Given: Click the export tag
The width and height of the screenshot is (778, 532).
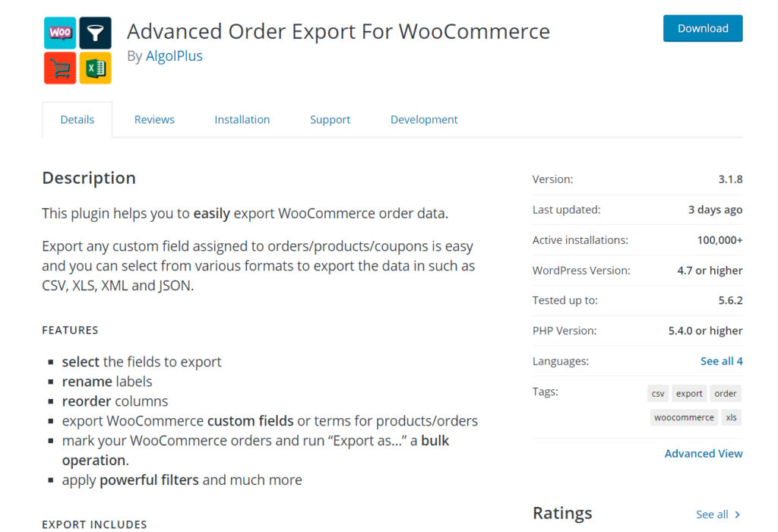Looking at the screenshot, I should click(x=689, y=394).
